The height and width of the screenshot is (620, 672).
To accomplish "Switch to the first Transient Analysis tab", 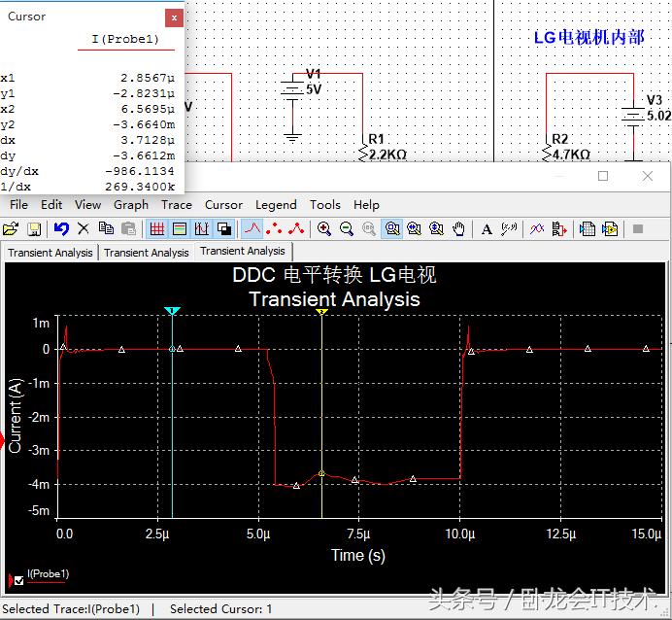I will pyautogui.click(x=50, y=253).
